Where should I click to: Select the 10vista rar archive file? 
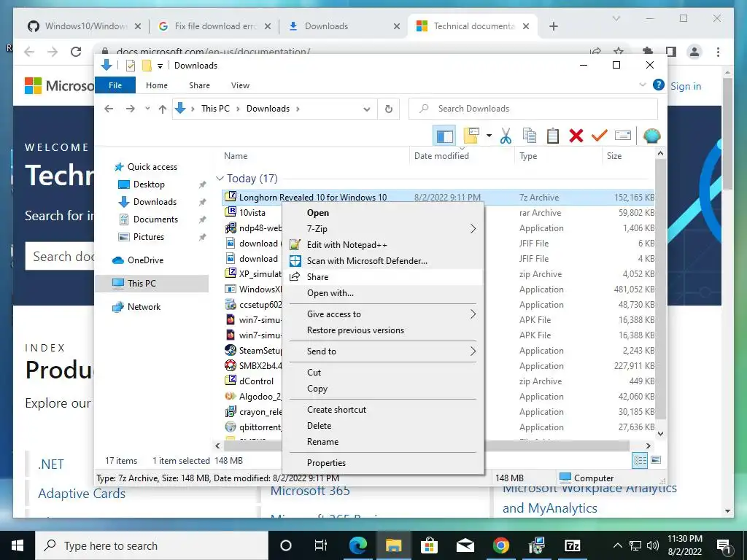click(x=252, y=213)
